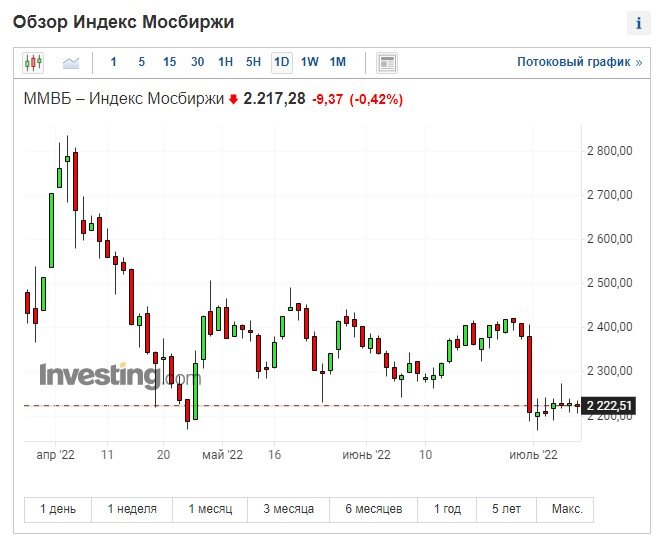Click the 2 700,00 axis label
Viewport: 666px width, 548px height.
click(610, 195)
